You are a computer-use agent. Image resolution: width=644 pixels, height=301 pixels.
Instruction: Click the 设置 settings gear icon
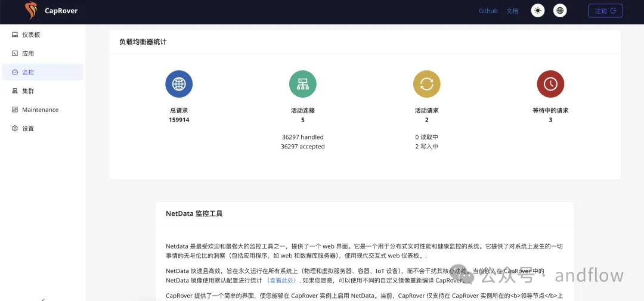[x=15, y=128]
